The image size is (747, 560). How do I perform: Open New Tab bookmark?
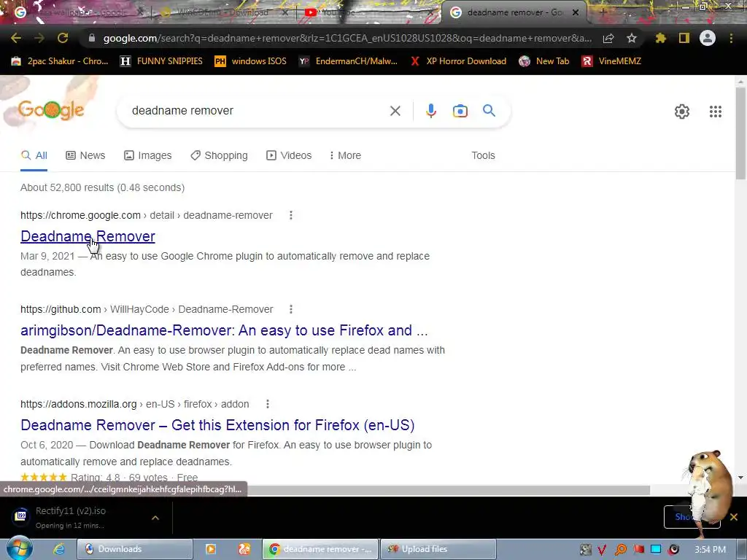[544, 61]
